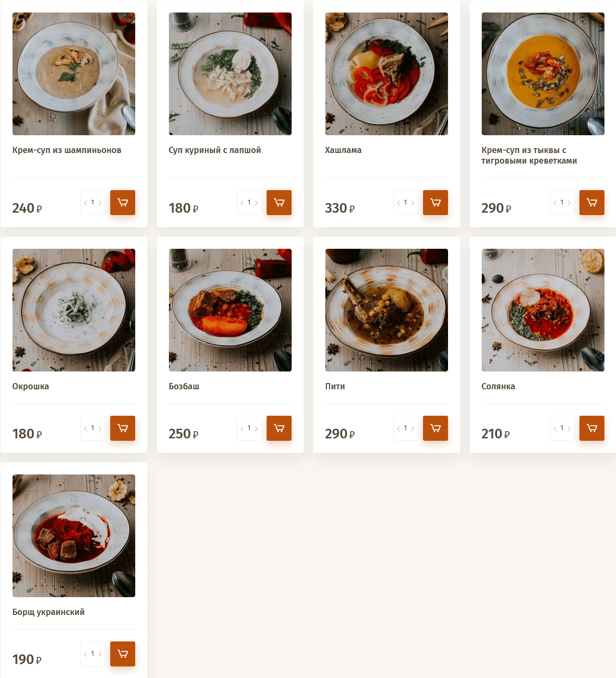Add Бозбаш to the cart

click(279, 428)
